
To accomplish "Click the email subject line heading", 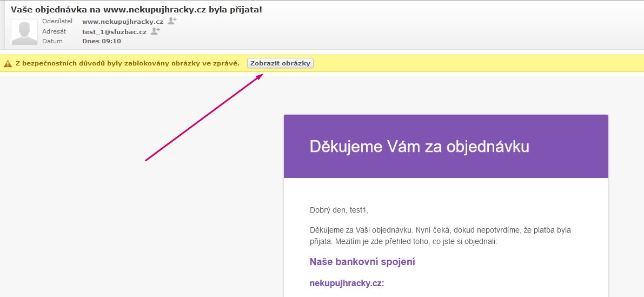I will 136,10.
